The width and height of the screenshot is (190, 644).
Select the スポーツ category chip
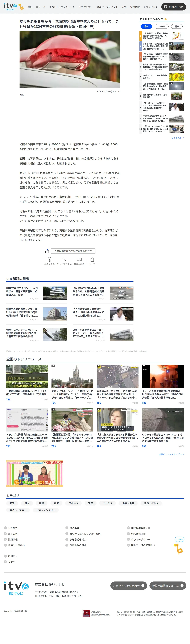coord(74,503)
